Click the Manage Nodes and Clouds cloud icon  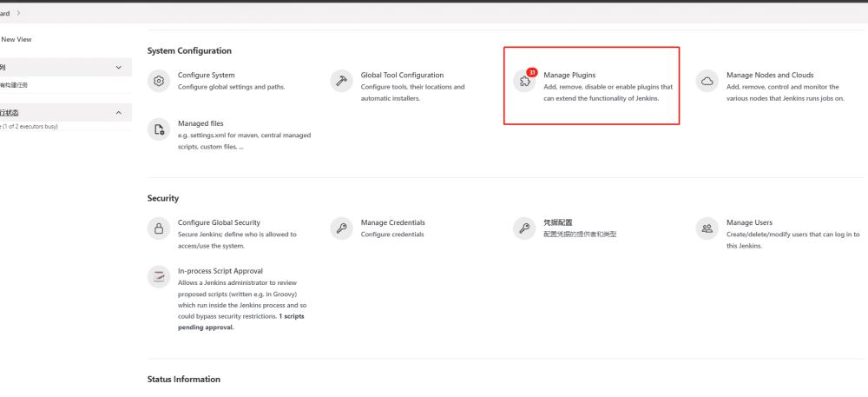click(x=707, y=81)
